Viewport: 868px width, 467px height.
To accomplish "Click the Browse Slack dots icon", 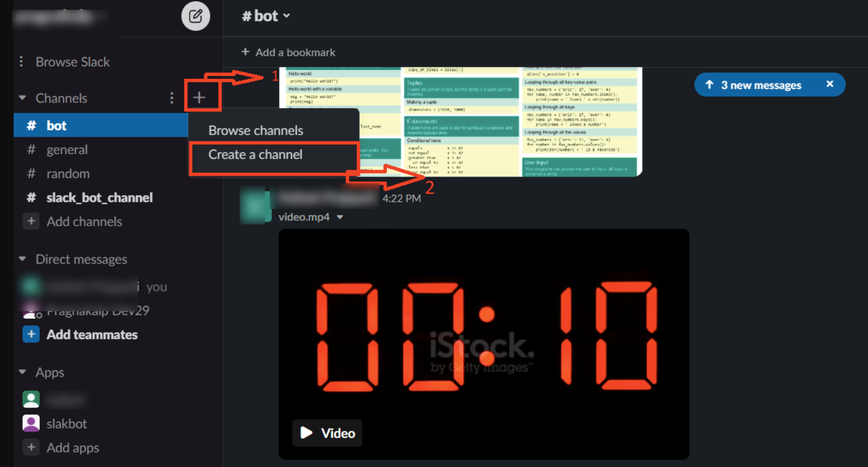I will (22, 62).
